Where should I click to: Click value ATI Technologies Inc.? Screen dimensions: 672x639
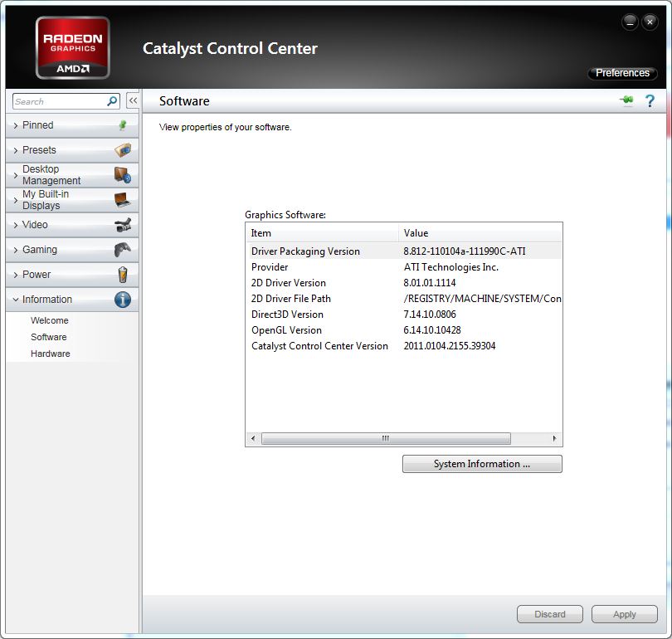450,267
